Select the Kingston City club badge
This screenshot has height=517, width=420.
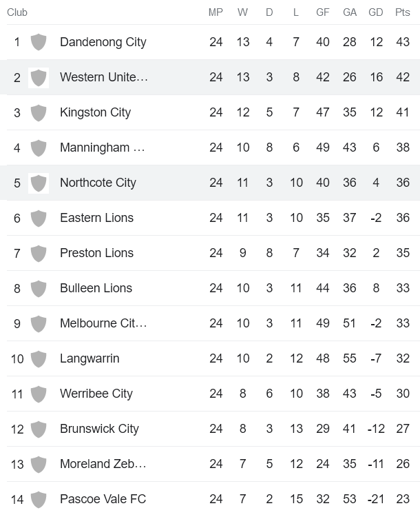[x=39, y=112]
